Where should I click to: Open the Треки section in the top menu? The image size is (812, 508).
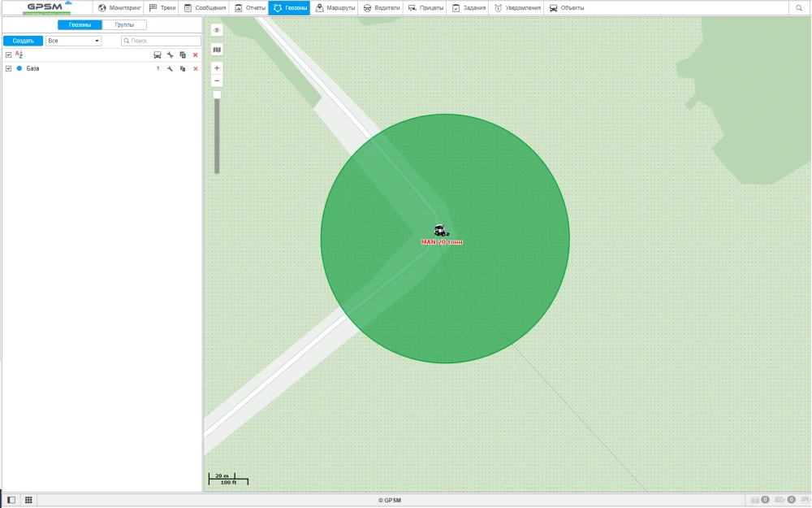[162, 7]
